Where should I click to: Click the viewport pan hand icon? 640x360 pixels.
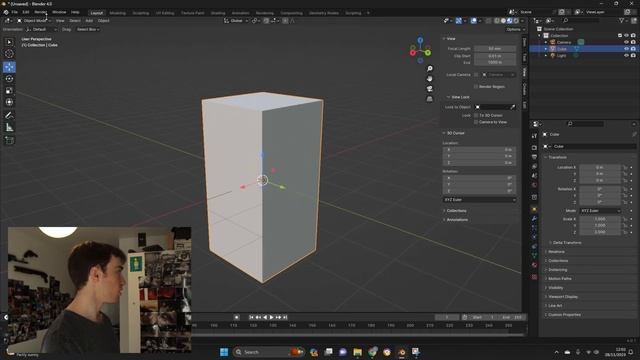click(429, 78)
